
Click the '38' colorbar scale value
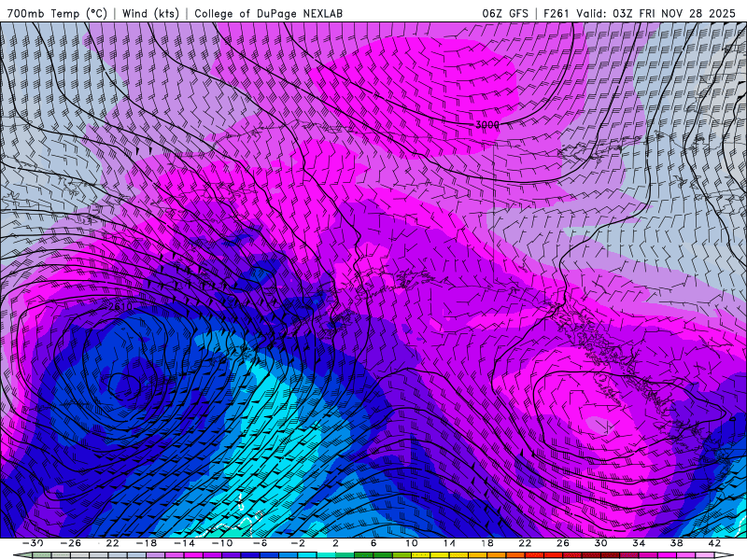pyautogui.click(x=676, y=543)
